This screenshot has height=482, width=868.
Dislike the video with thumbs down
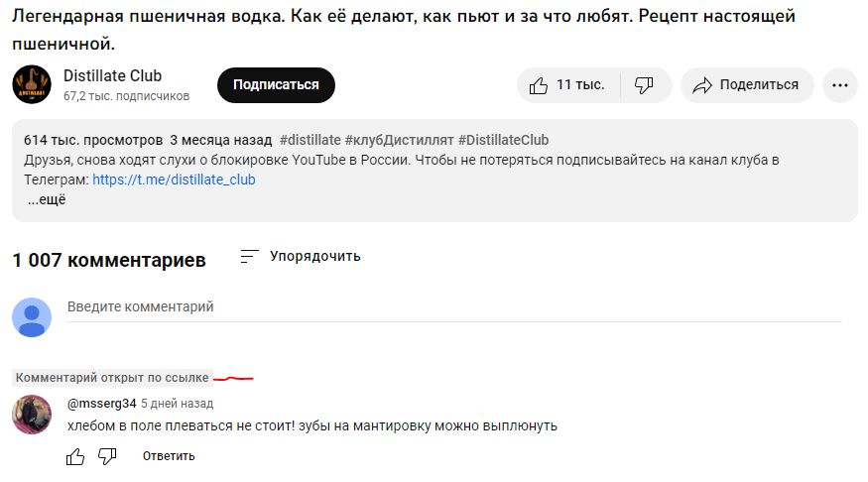644,85
